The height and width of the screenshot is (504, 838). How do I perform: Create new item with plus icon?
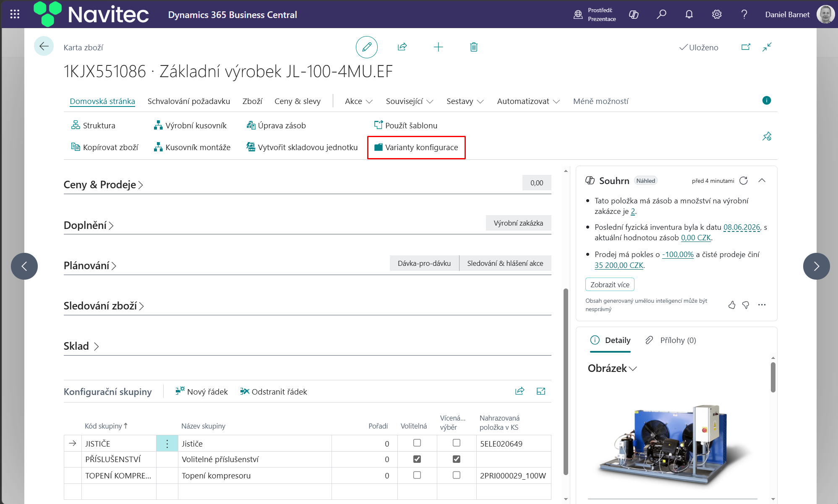click(x=438, y=47)
